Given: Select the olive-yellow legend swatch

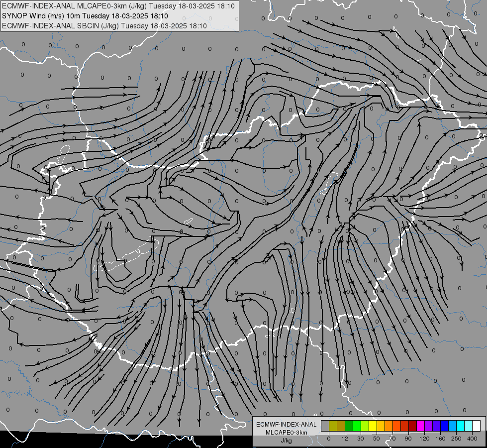Looking at the screenshot, I should click(333, 426).
